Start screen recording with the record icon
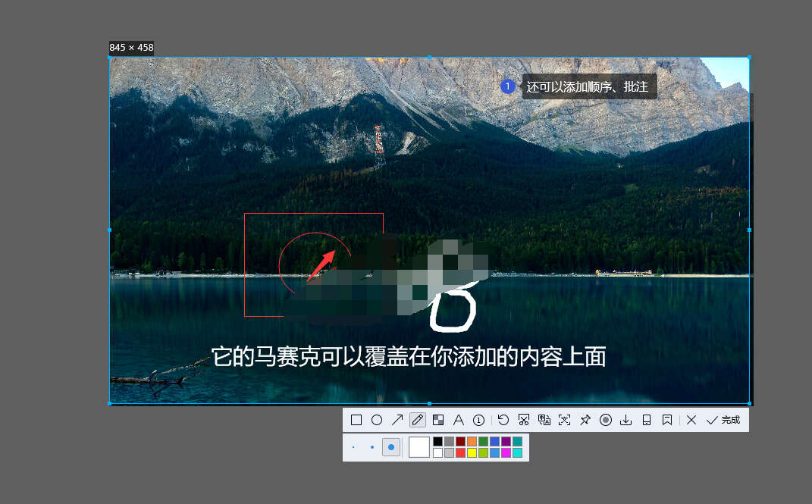The height and width of the screenshot is (504, 812). (605, 420)
